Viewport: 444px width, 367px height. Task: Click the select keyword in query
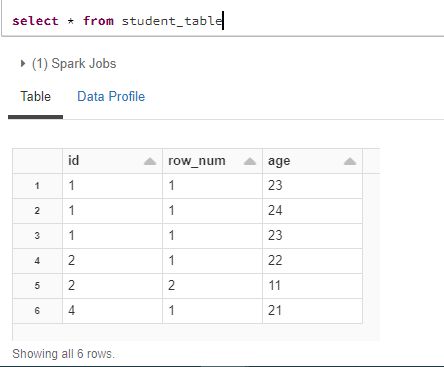click(35, 21)
